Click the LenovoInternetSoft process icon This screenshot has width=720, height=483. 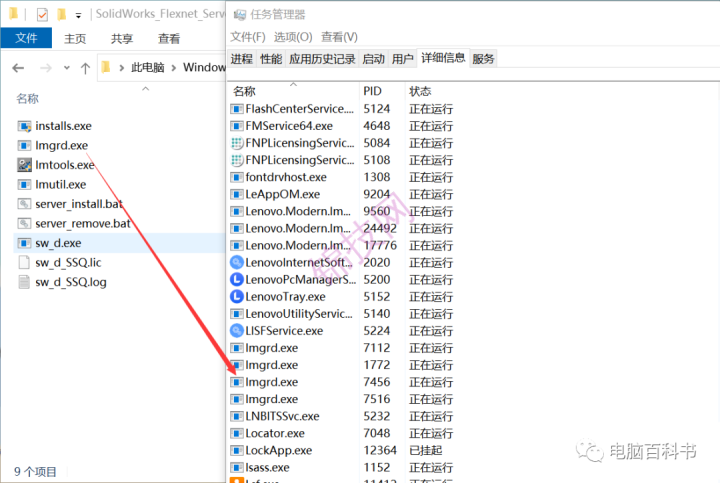pos(236,263)
